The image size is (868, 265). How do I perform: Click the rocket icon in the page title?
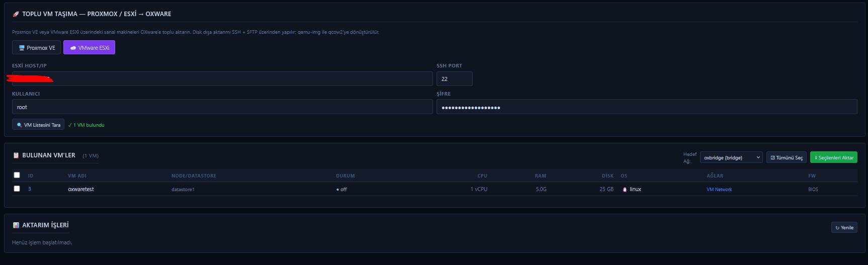pyautogui.click(x=16, y=14)
